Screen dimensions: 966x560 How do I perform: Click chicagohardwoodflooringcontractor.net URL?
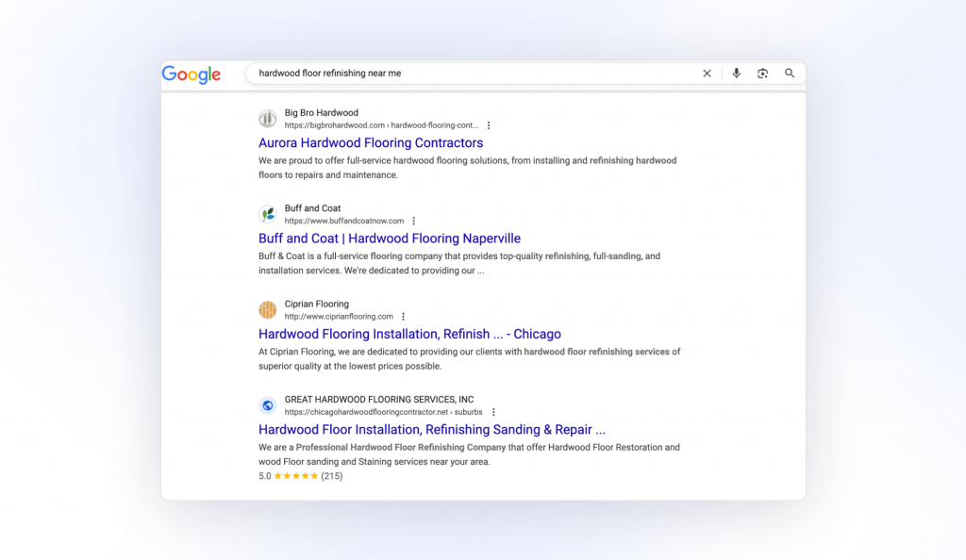(x=383, y=412)
